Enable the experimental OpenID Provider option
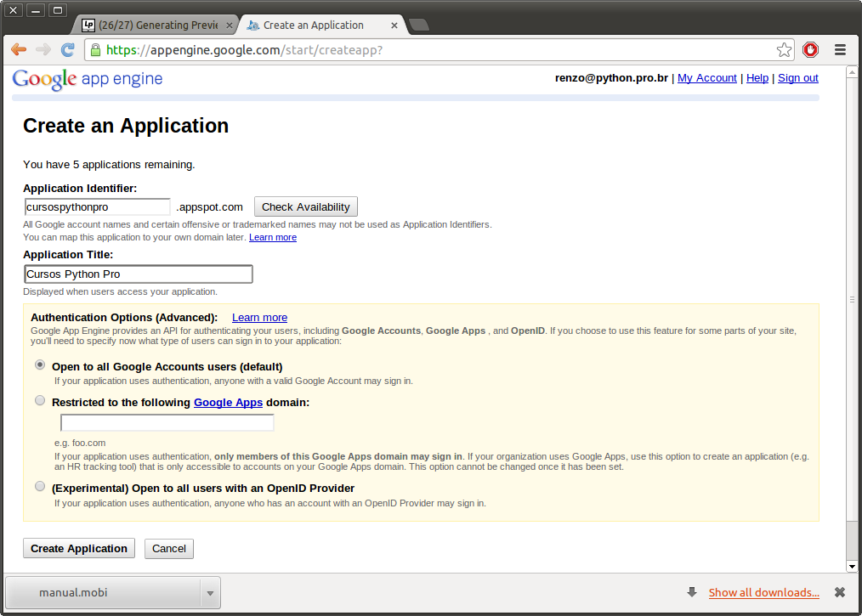The image size is (862, 616). [40, 486]
